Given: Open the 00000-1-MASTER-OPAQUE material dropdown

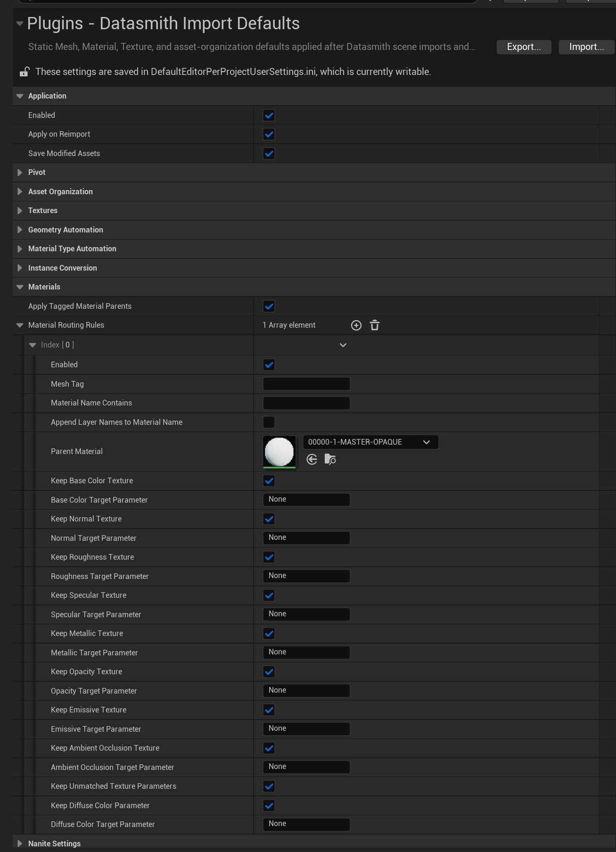Looking at the screenshot, I should pos(371,442).
